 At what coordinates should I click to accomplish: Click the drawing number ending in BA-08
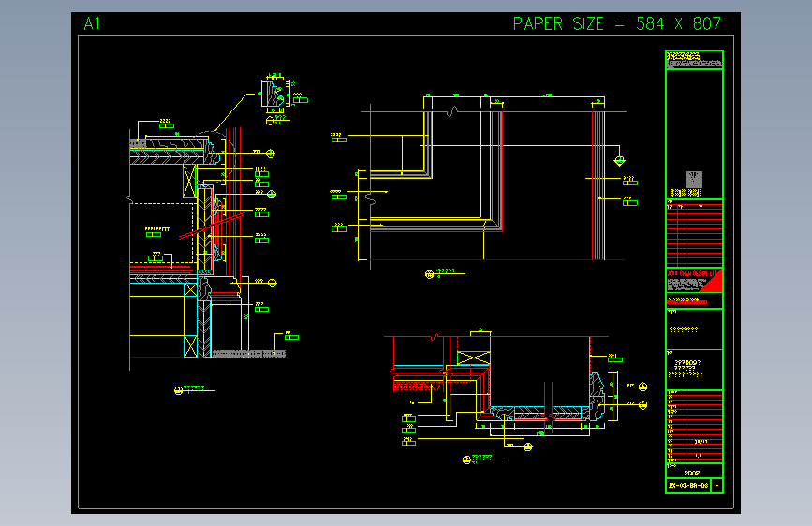688,486
